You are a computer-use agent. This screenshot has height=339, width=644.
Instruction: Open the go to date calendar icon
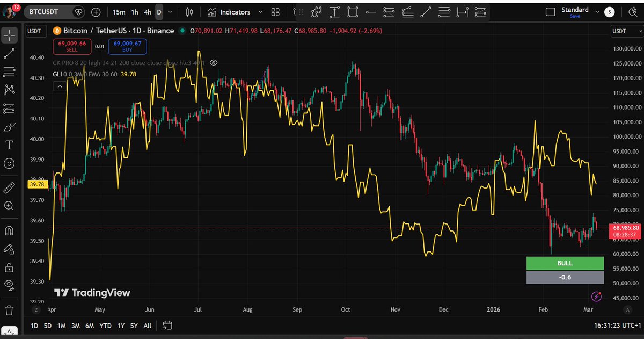pyautogui.click(x=167, y=325)
